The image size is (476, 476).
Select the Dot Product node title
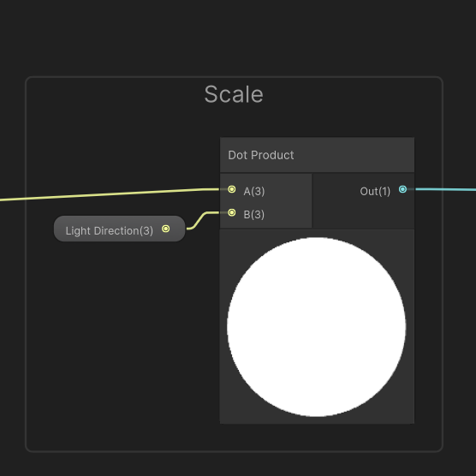pos(261,155)
